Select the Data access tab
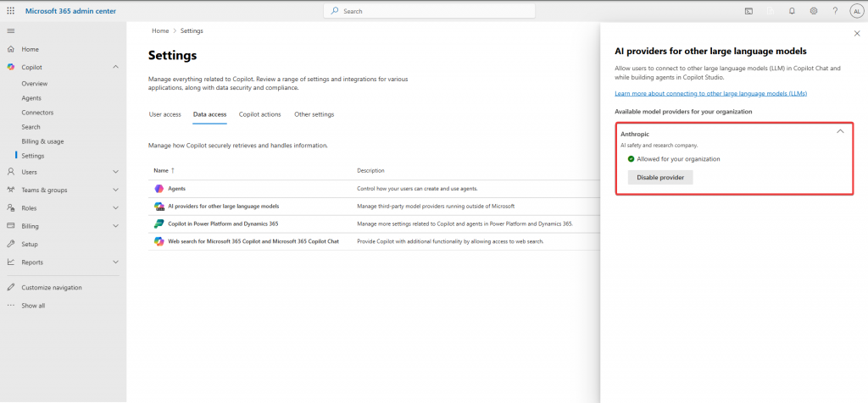Viewport: 868px width, 403px height. [210, 114]
